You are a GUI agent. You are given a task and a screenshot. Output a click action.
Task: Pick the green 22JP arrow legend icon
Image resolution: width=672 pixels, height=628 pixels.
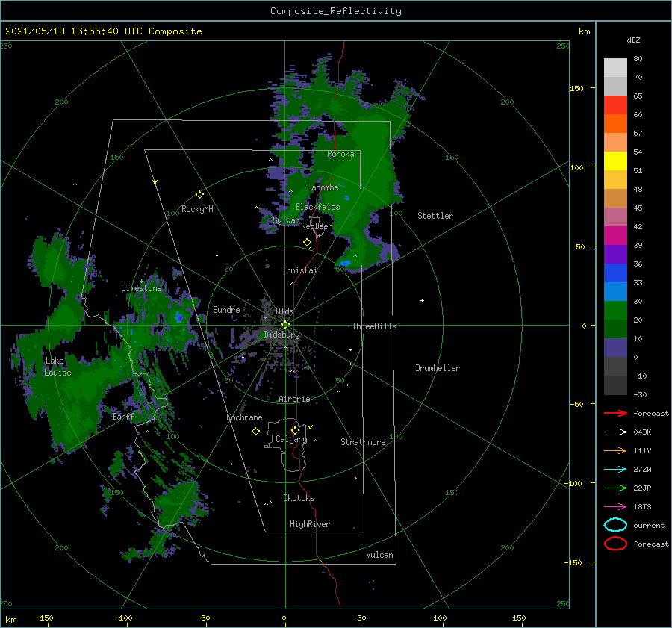pyautogui.click(x=615, y=488)
